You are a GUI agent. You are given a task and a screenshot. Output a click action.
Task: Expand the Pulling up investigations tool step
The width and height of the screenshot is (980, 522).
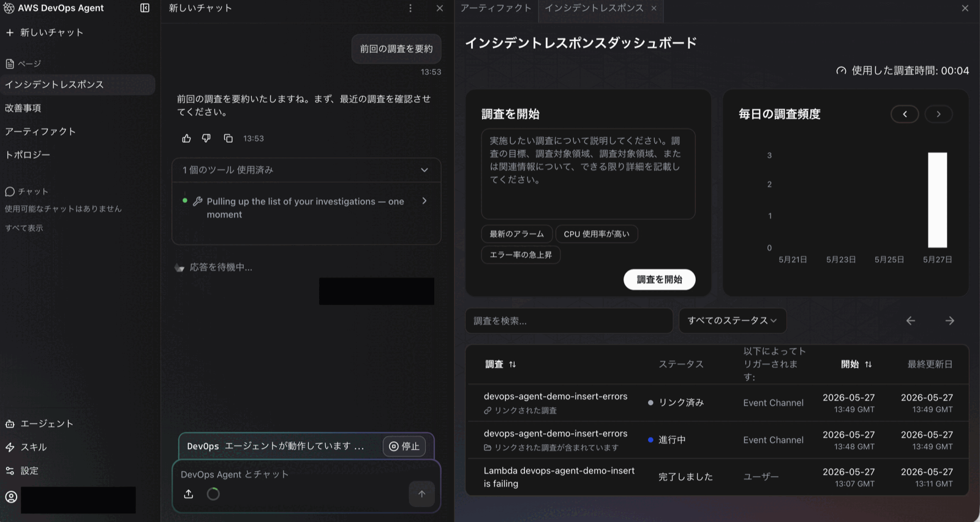tap(306, 208)
